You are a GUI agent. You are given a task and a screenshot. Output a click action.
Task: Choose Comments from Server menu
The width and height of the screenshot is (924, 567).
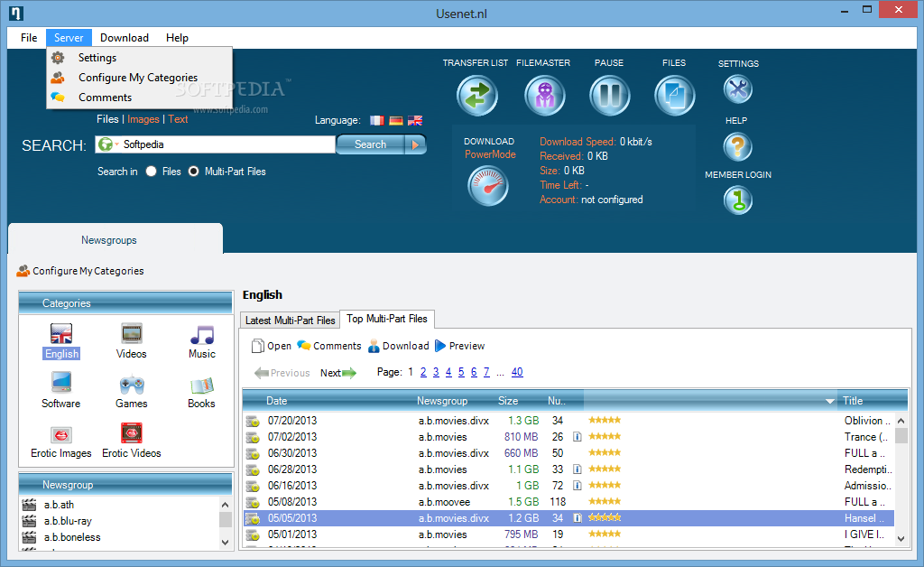(139, 98)
